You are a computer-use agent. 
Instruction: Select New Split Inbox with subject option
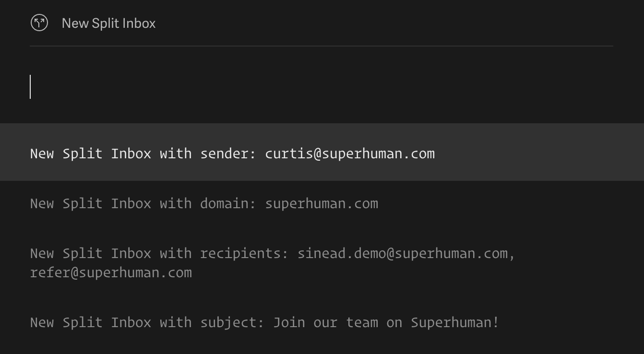[x=322, y=322]
